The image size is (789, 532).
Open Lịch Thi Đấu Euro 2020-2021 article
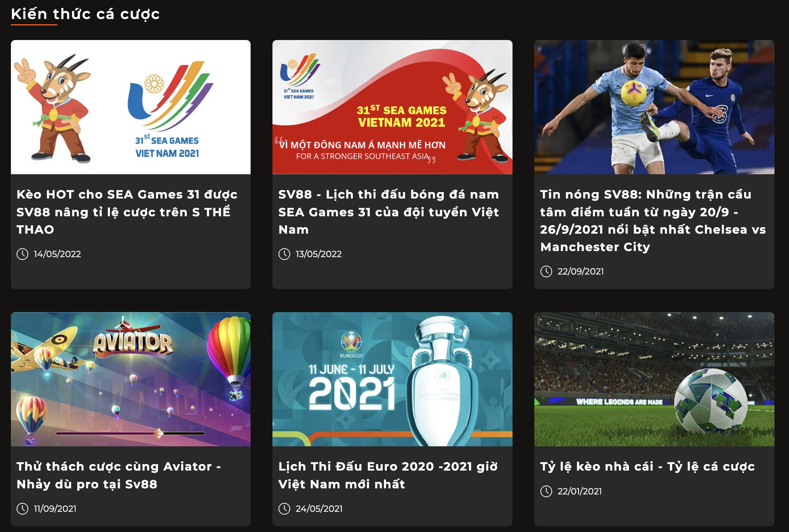388,475
